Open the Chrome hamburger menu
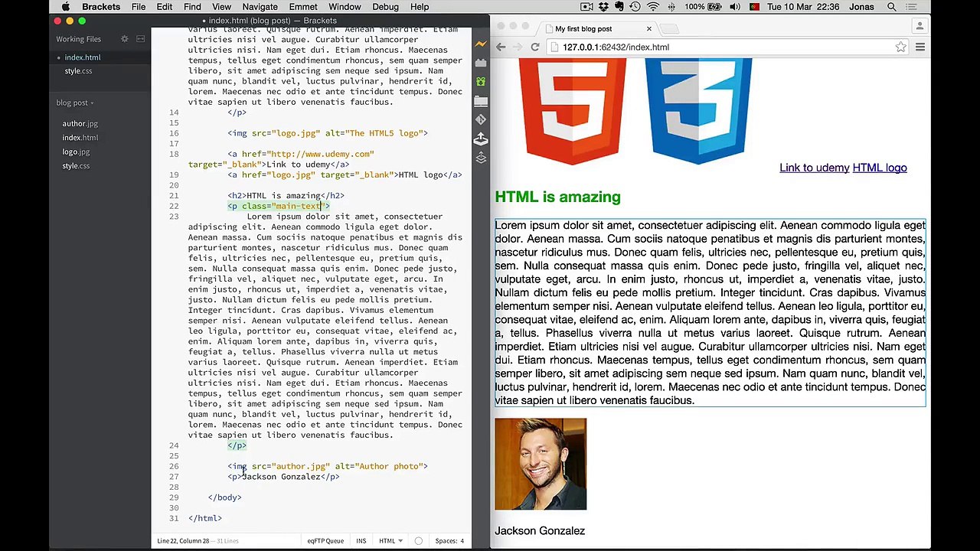 coord(920,47)
